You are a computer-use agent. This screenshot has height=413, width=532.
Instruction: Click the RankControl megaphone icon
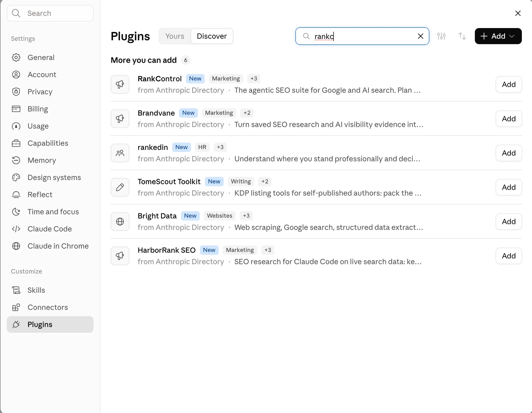pos(120,84)
